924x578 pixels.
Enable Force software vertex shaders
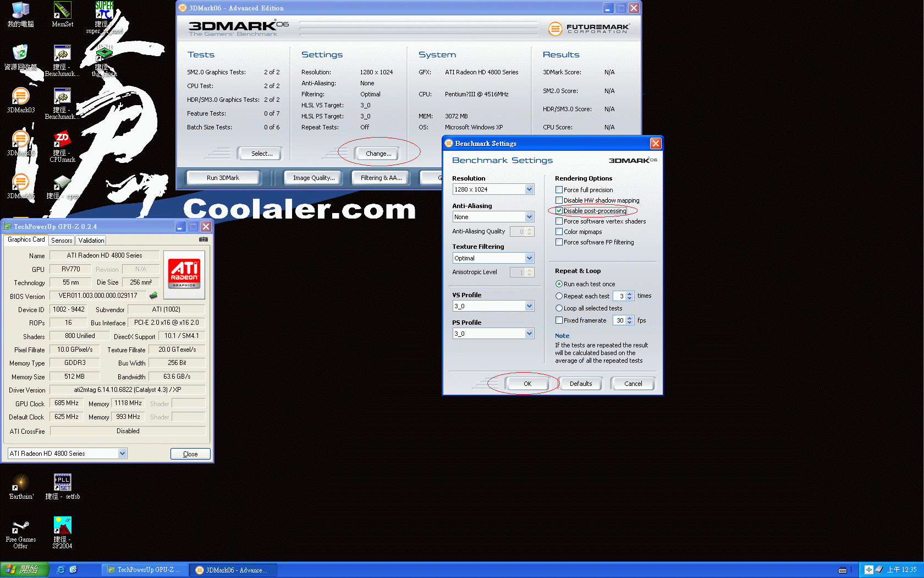click(x=559, y=221)
